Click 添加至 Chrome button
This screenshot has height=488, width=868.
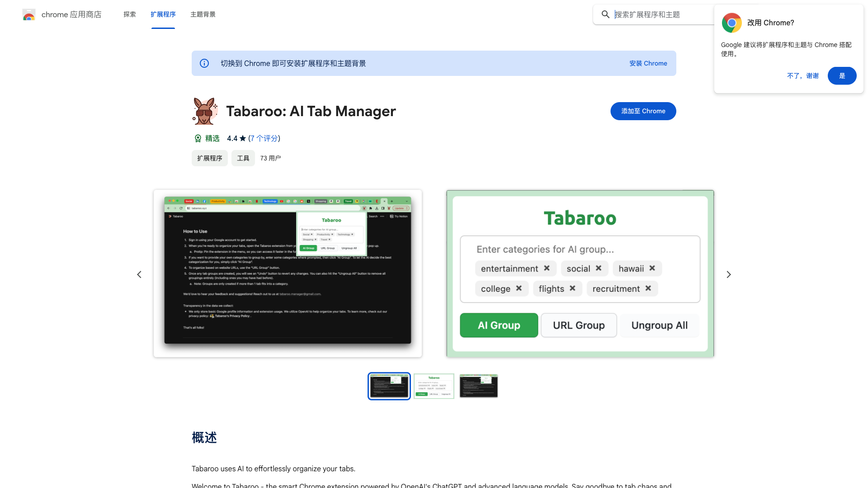[x=643, y=111]
